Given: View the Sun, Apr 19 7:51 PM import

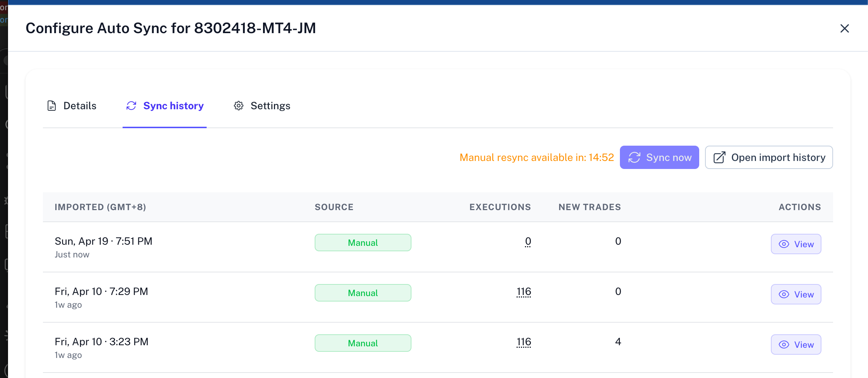Looking at the screenshot, I should (x=796, y=244).
